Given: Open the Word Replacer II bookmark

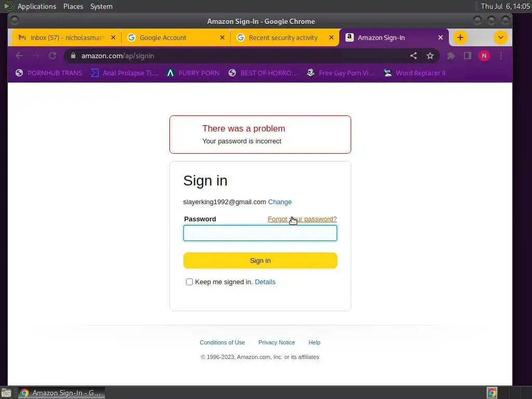Looking at the screenshot, I should point(414,73).
